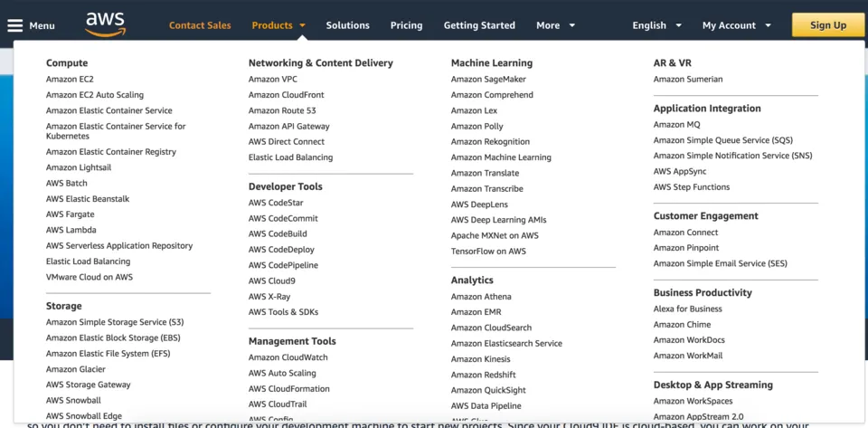Open AWS Serverless Application Repository
The image size is (868, 428).
point(119,245)
